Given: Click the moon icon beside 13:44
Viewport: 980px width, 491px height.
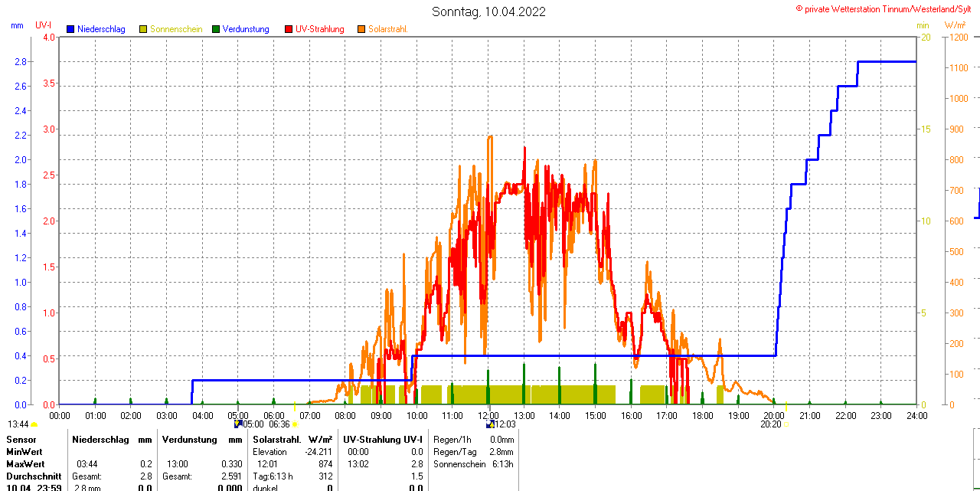Looking at the screenshot, I should (34, 424).
